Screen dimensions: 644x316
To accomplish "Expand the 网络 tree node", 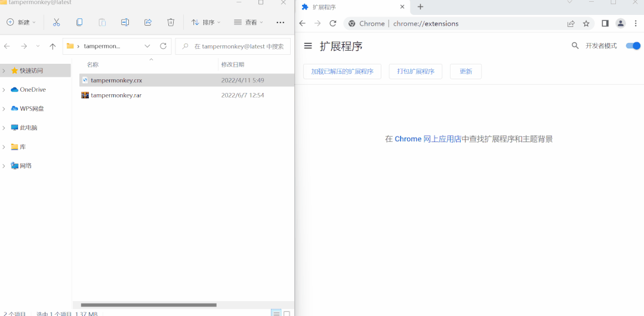I will (x=4, y=166).
